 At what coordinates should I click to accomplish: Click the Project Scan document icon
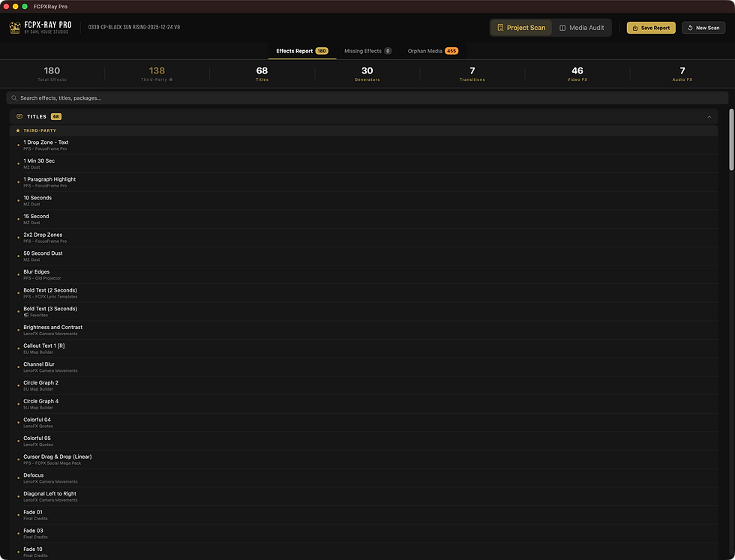(500, 28)
